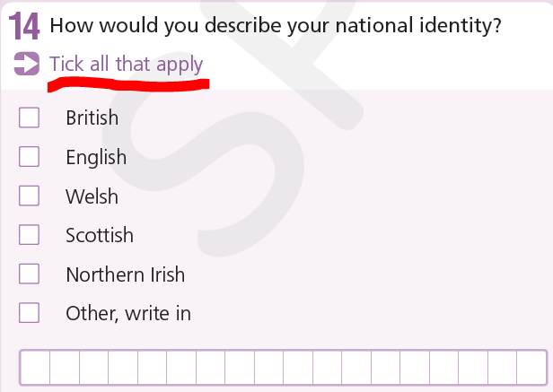Tick the Northern Irish checkbox
The image size is (553, 392).
click(x=29, y=274)
